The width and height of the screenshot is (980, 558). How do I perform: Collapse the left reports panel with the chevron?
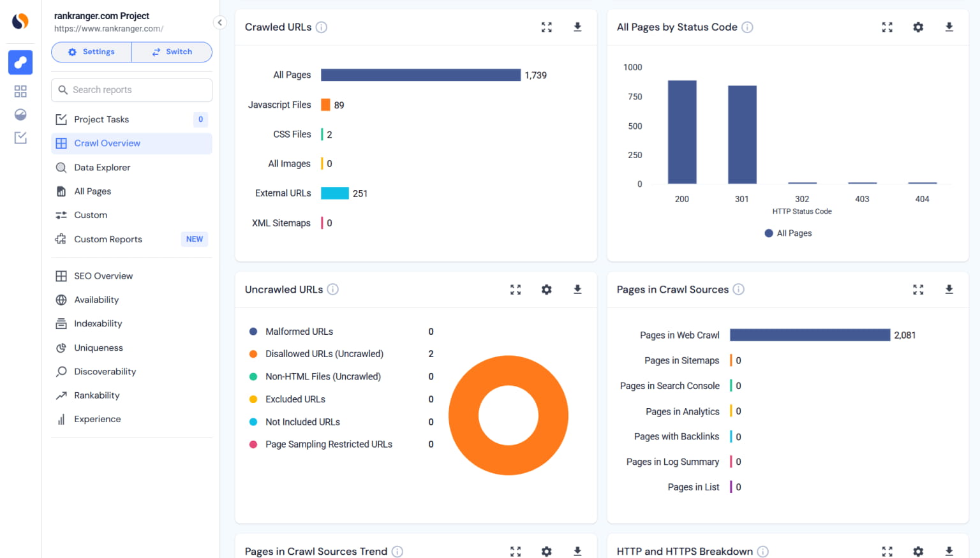coord(219,22)
